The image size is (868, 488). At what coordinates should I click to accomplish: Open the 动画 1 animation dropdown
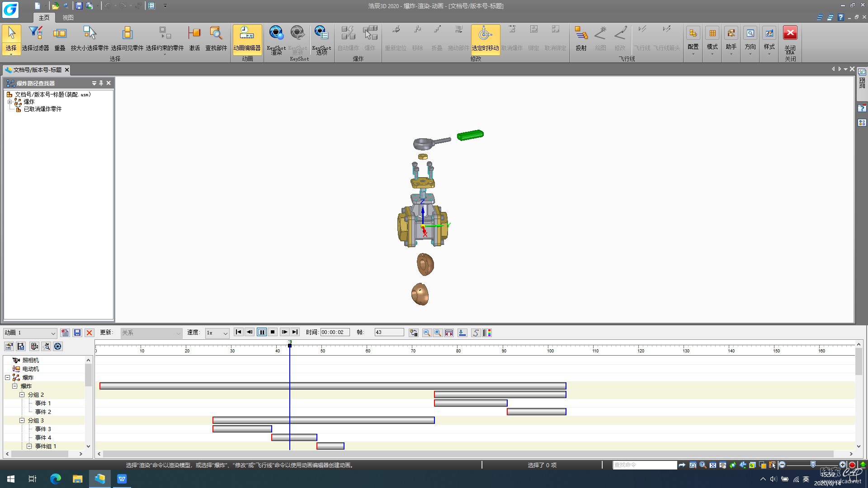pyautogui.click(x=53, y=333)
